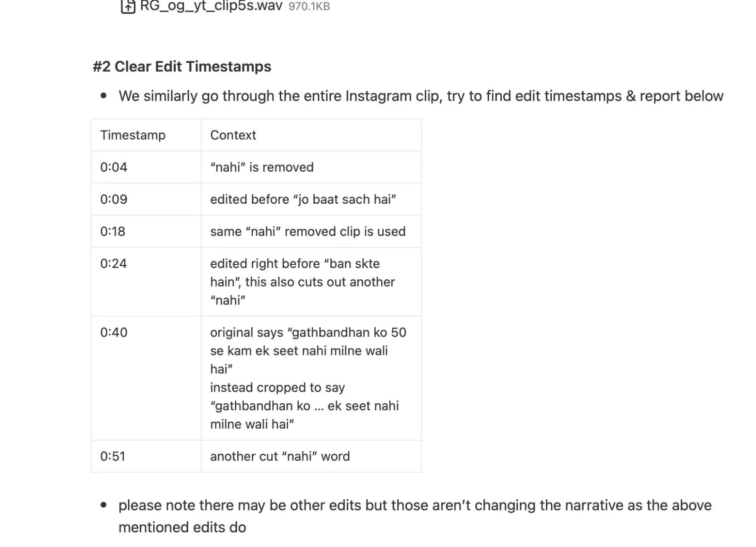Select the 0:51 timestamp cell
Image resolution: width=756 pixels, height=547 pixels.
pyautogui.click(x=146, y=456)
